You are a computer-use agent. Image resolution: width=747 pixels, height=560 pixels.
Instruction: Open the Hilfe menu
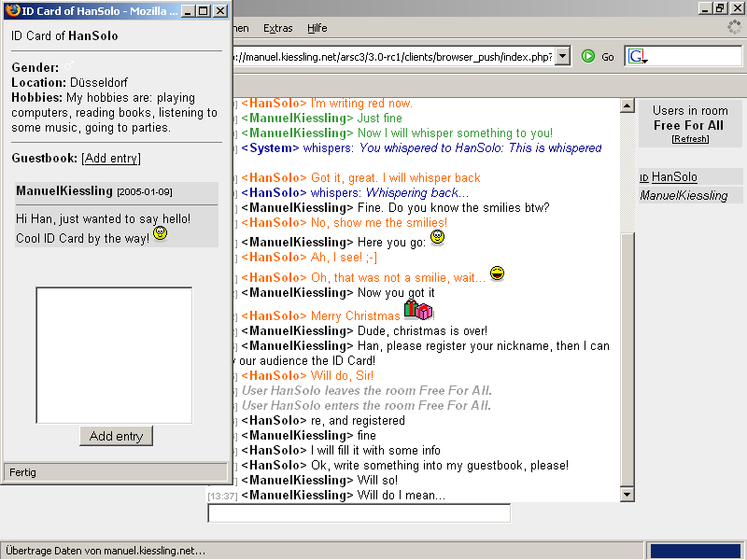(317, 29)
